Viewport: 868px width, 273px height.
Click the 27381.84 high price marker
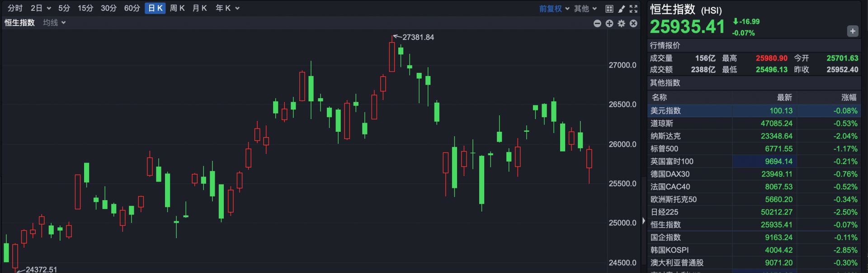(x=418, y=37)
